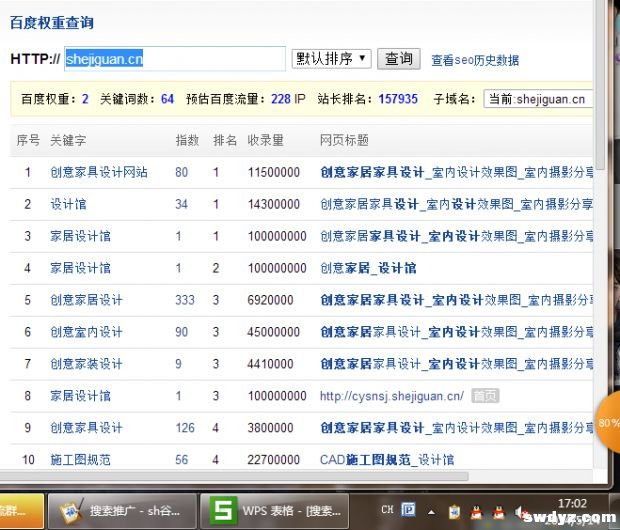Screen dimensions: 620x530
Task: Click the 百度权重查询 heading
Action: [51, 23]
